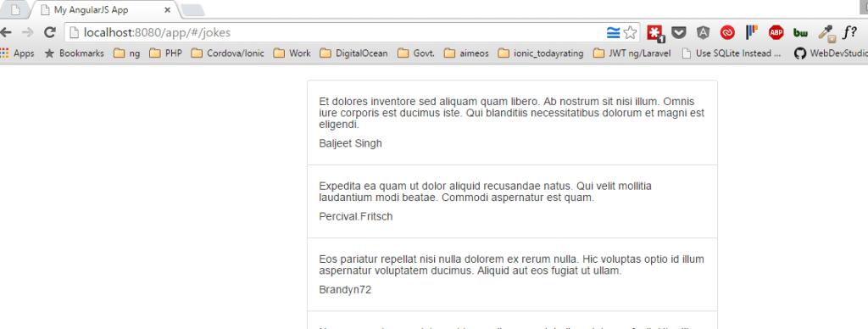Expand the DigitalOcean bookmarks folder

[353, 53]
